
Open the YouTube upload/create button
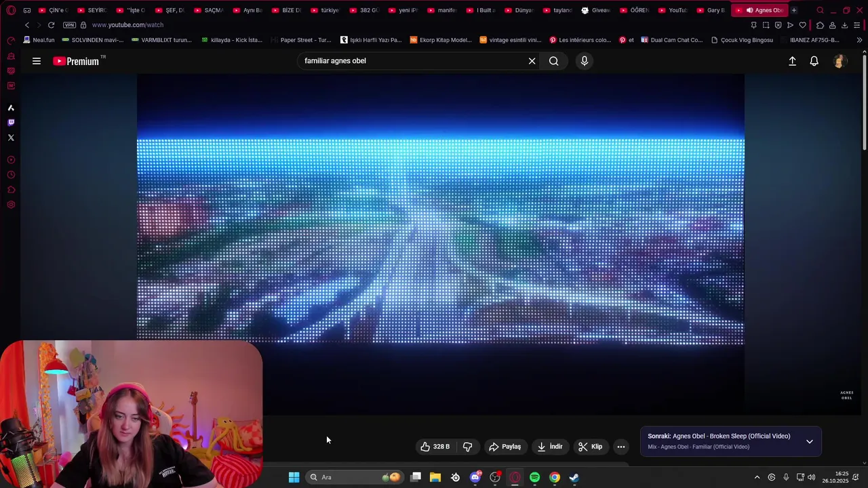coord(792,61)
